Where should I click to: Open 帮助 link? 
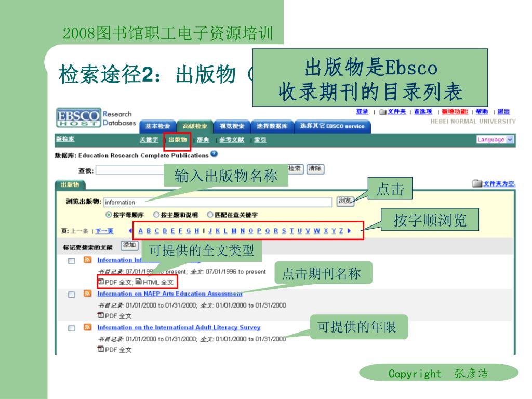[482, 111]
